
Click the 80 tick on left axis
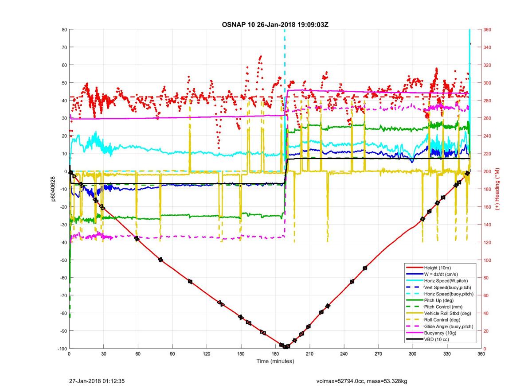point(64,30)
